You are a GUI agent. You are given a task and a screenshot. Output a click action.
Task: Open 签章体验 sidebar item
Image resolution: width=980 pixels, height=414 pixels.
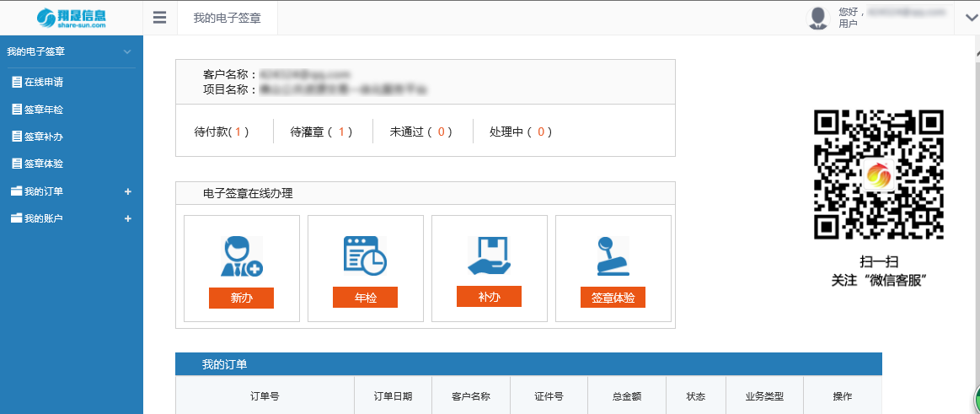coord(43,164)
